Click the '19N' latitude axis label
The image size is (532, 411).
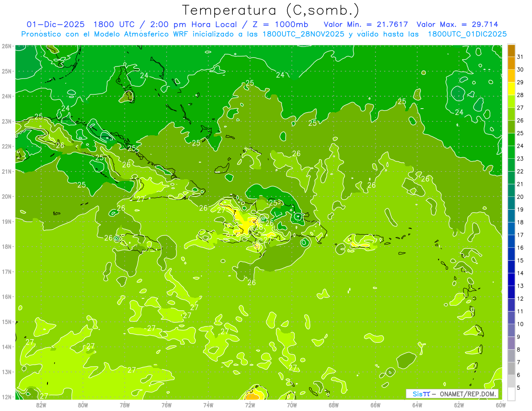[x=6, y=222]
